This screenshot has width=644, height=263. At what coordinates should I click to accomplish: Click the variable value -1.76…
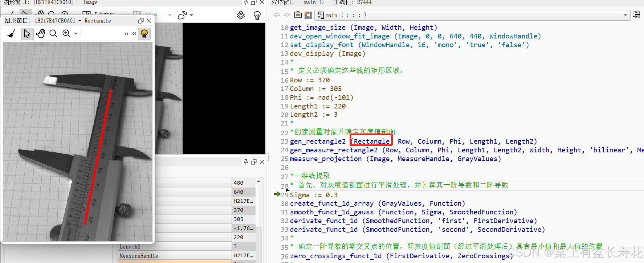pyautogui.click(x=244, y=228)
